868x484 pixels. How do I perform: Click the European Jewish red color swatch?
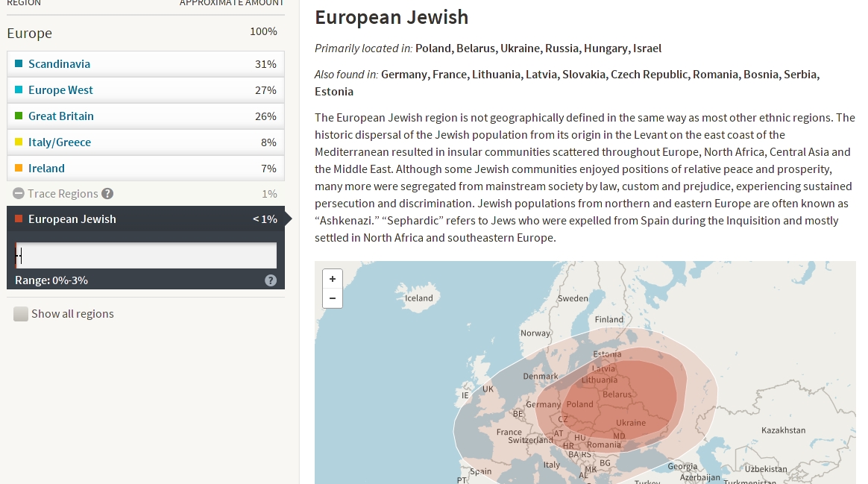(18, 219)
